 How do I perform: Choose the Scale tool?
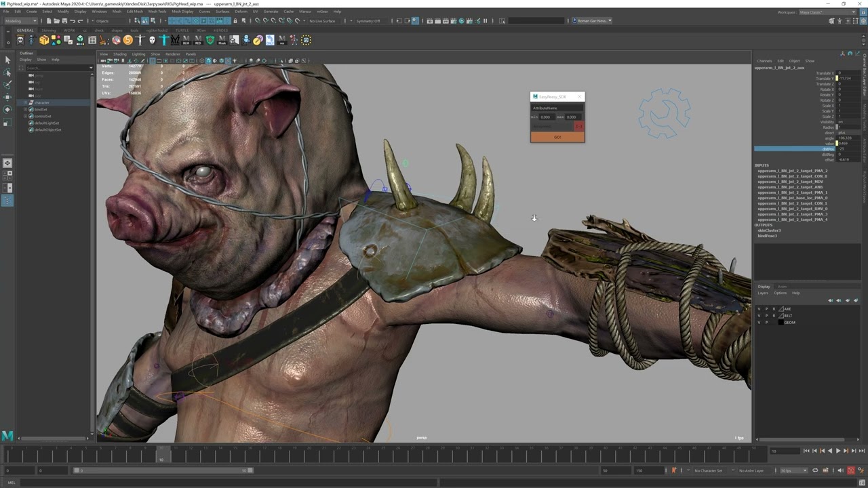tap(7, 122)
